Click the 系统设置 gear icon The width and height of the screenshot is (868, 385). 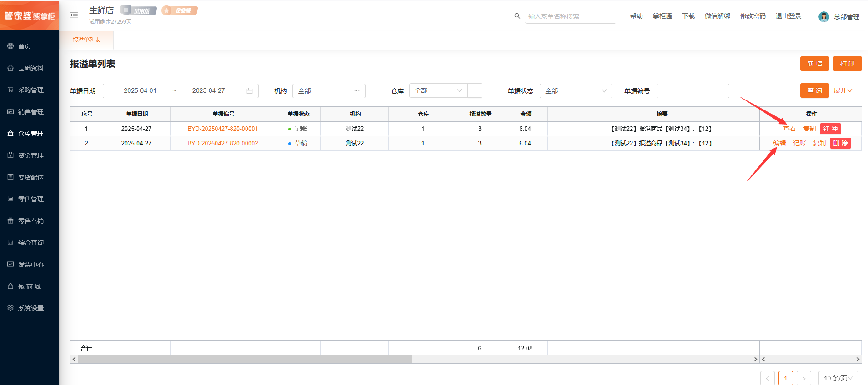tap(10, 308)
